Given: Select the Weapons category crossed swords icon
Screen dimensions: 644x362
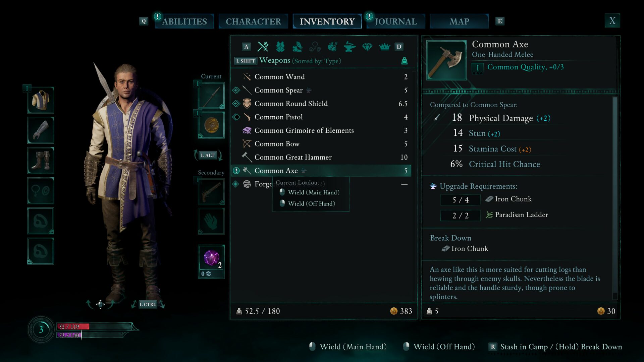Looking at the screenshot, I should pos(263,47).
